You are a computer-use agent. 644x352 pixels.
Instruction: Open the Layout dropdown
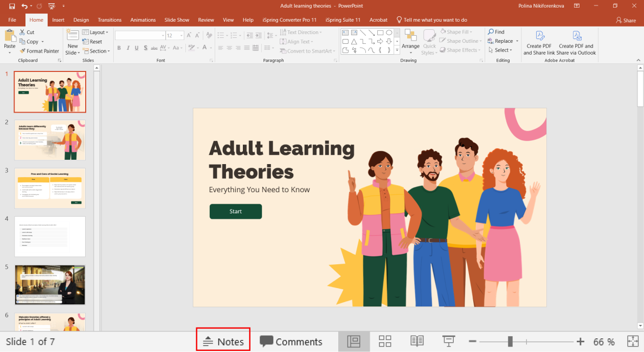95,32
